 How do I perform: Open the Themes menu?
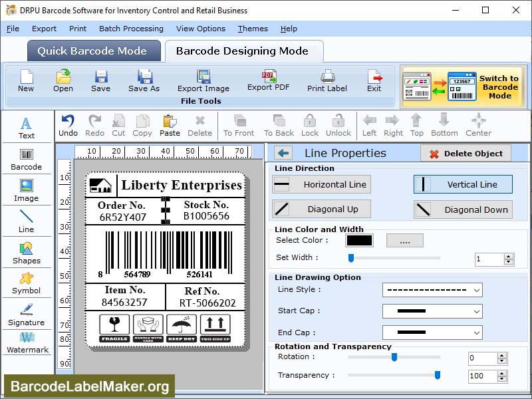(253, 29)
